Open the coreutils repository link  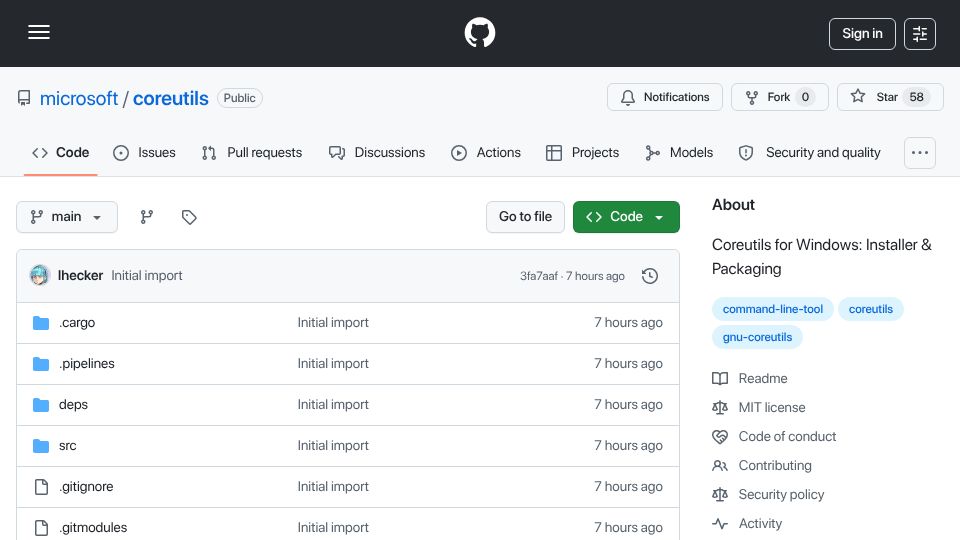point(171,98)
